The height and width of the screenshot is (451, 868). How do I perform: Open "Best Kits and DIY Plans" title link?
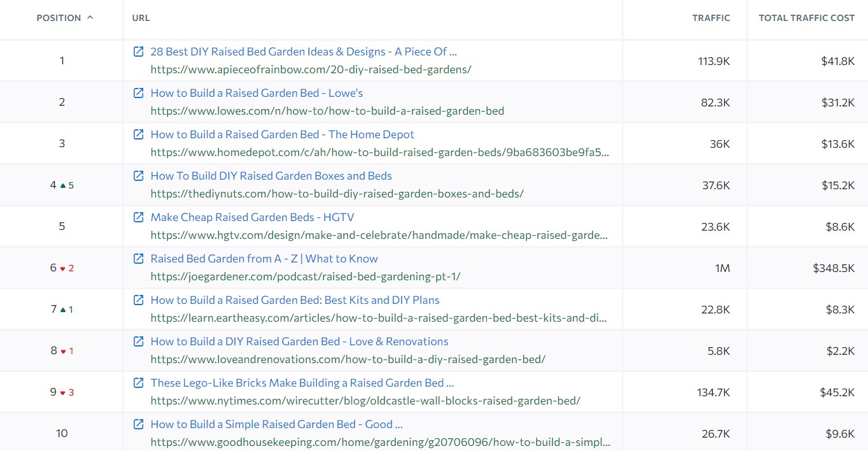(x=295, y=300)
